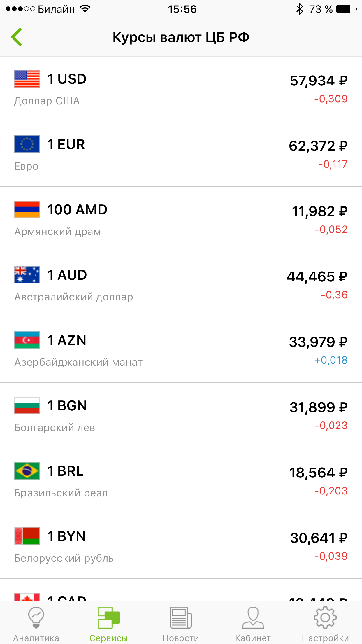Image resolution: width=362 pixels, height=644 pixels.
Task: Tap the Bluetooth icon in status bar
Action: tap(299, 9)
